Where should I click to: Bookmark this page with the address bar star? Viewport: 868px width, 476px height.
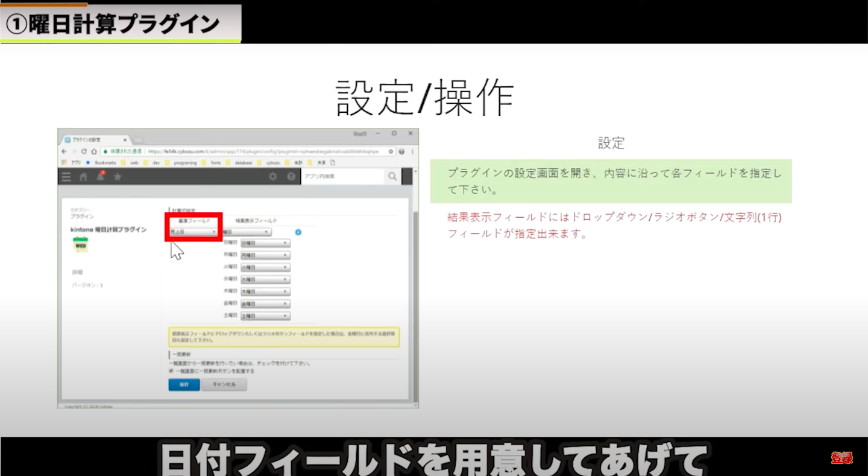click(391, 151)
